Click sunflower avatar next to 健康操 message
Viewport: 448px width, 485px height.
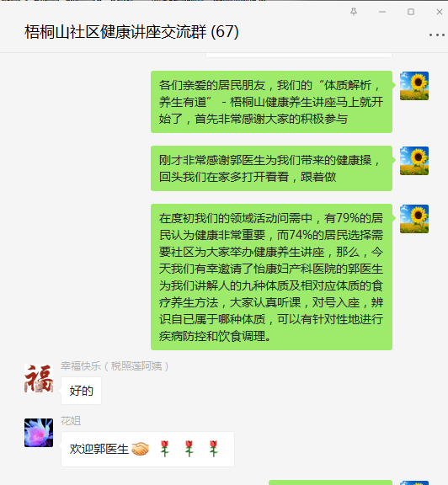[414, 161]
